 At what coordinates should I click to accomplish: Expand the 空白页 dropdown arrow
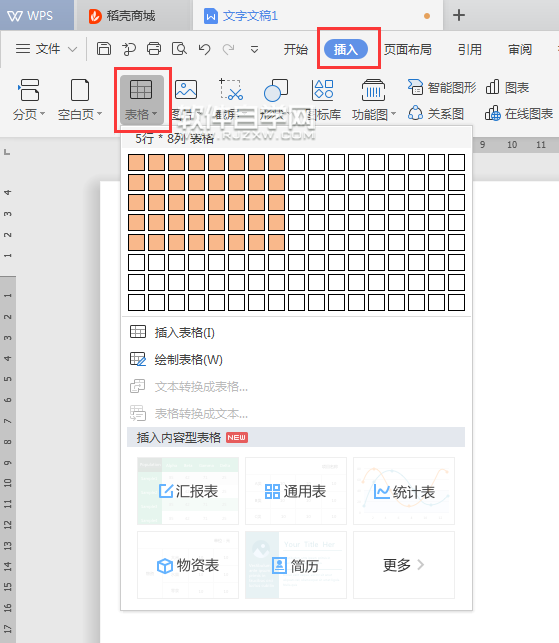click(x=99, y=114)
